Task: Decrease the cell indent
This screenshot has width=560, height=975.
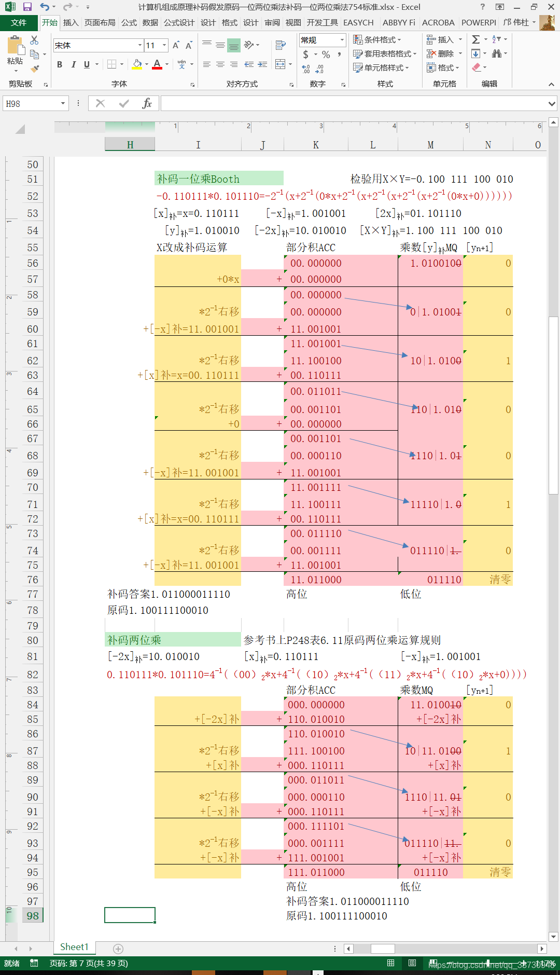Action: [x=249, y=65]
